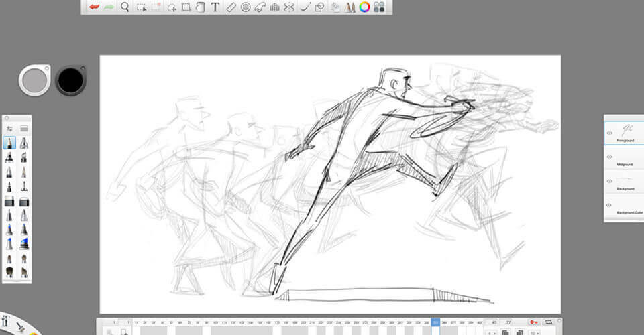Toggle Background Color layer visibility

coord(610,205)
